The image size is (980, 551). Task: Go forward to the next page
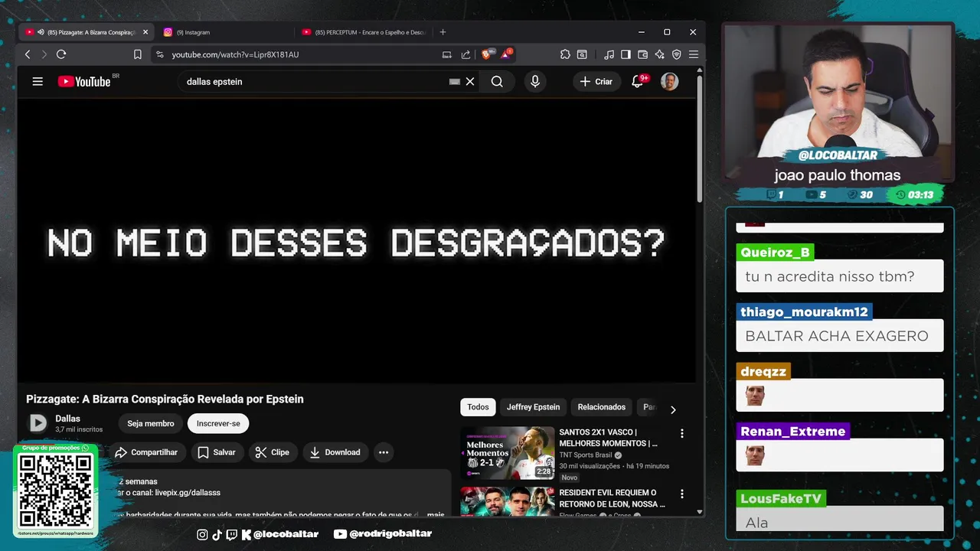pyautogui.click(x=44, y=54)
